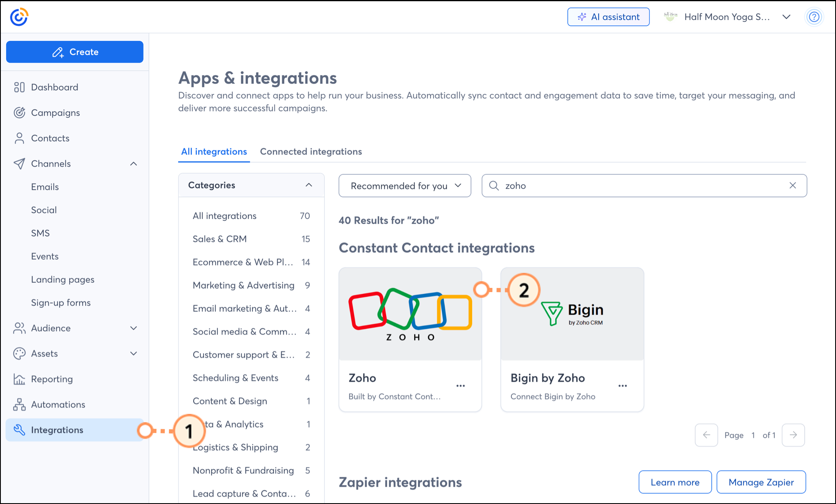Open Dashboard from the sidebar
This screenshot has width=836, height=504.
[x=54, y=87]
